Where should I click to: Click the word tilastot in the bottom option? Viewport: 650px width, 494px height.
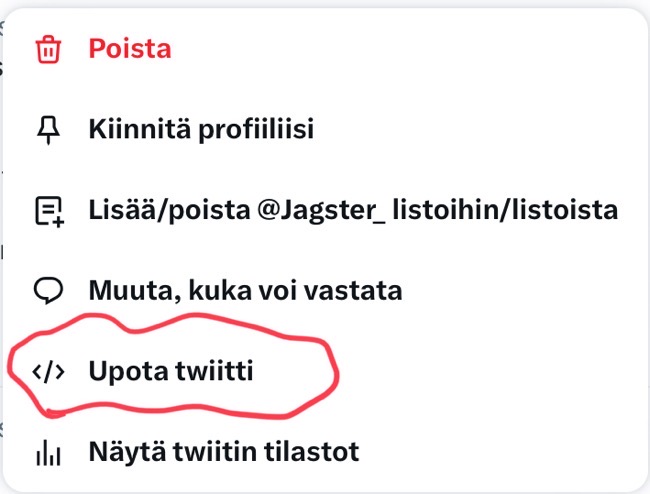pyautogui.click(x=315, y=453)
